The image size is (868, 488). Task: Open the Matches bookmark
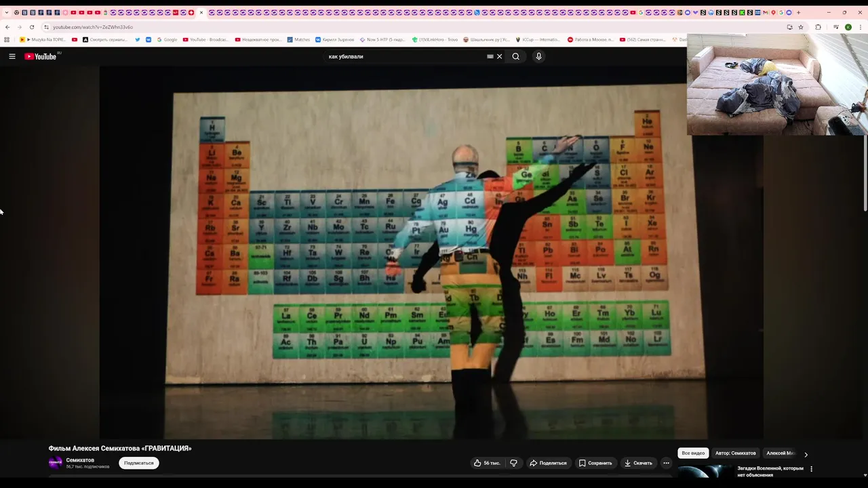[x=298, y=39]
